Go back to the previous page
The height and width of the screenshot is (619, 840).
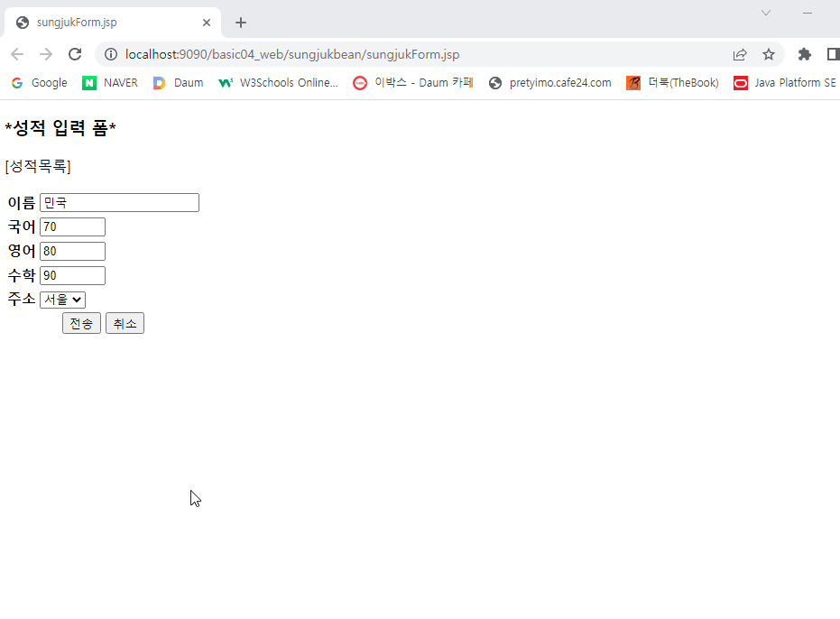tap(17, 54)
